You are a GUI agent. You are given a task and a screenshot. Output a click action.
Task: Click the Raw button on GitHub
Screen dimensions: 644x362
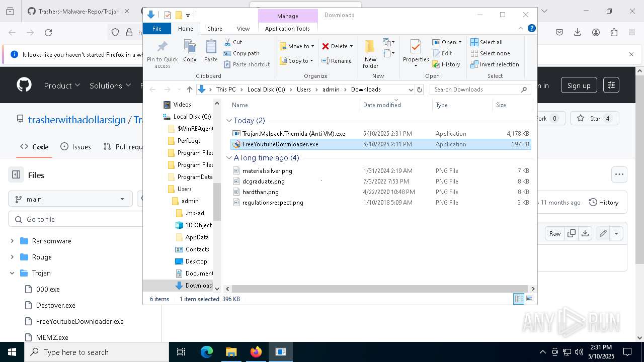coord(555,233)
